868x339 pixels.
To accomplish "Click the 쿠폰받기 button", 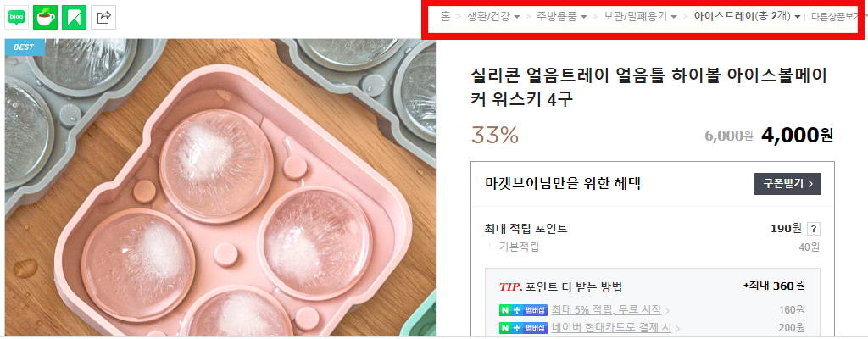I will [787, 184].
